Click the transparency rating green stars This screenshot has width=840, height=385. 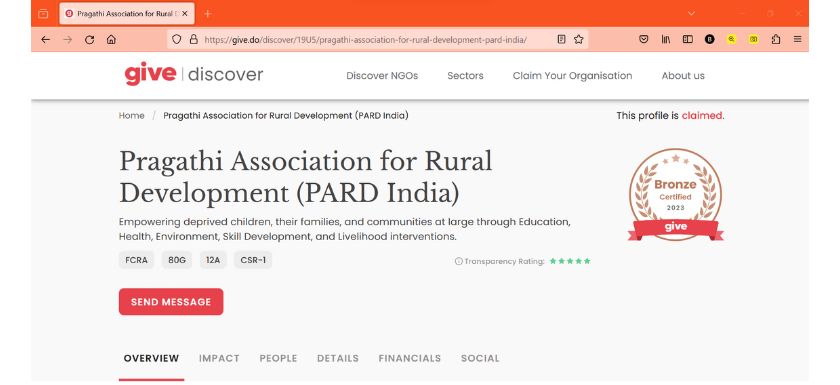coord(570,261)
